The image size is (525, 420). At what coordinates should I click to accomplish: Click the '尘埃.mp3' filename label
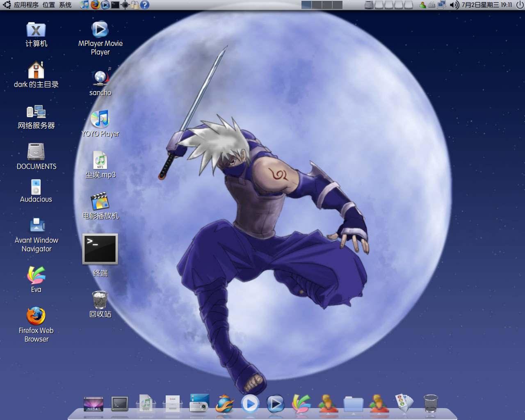(100, 175)
